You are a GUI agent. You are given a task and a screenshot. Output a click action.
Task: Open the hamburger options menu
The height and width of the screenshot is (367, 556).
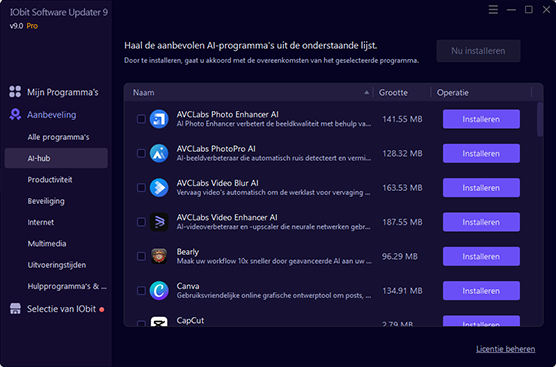tap(493, 10)
